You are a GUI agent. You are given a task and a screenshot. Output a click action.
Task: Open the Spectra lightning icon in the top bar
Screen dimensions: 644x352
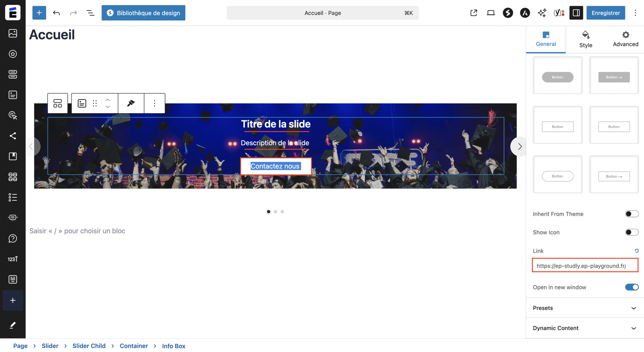pyautogui.click(x=508, y=13)
